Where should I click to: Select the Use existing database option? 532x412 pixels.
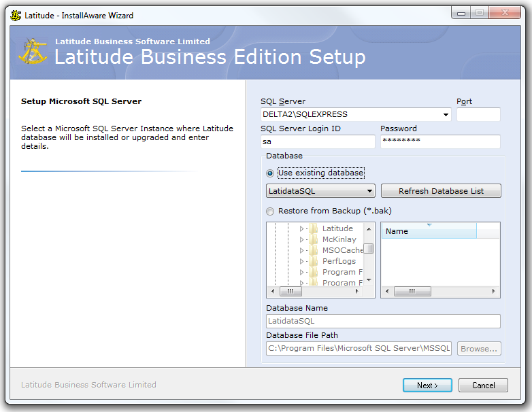pyautogui.click(x=271, y=173)
